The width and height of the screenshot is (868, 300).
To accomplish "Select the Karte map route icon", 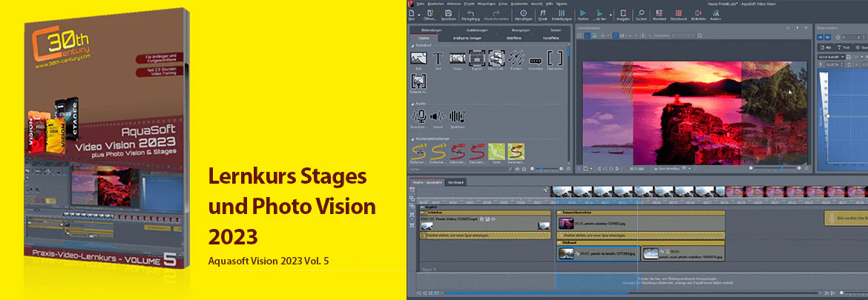I will pos(496,151).
